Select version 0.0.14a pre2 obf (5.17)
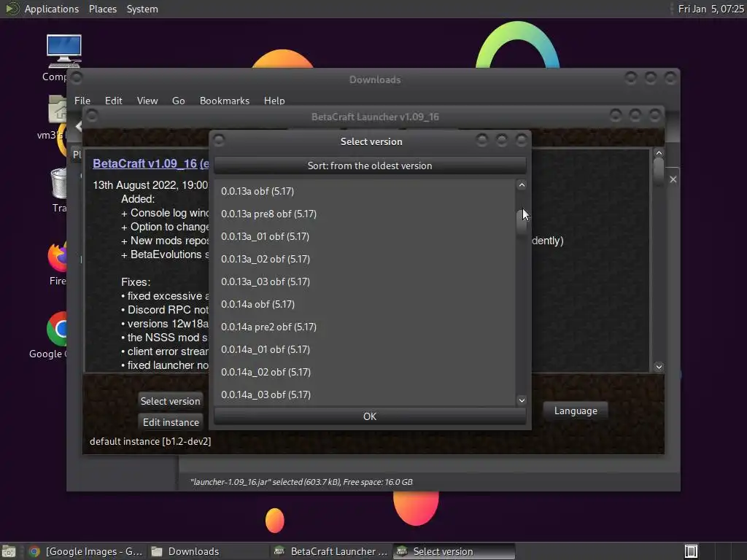 coord(365,327)
